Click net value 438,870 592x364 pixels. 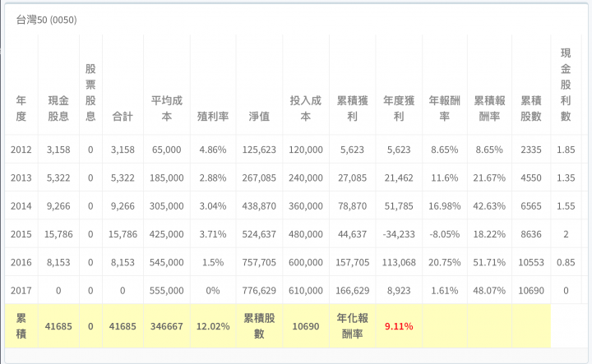[259, 206]
